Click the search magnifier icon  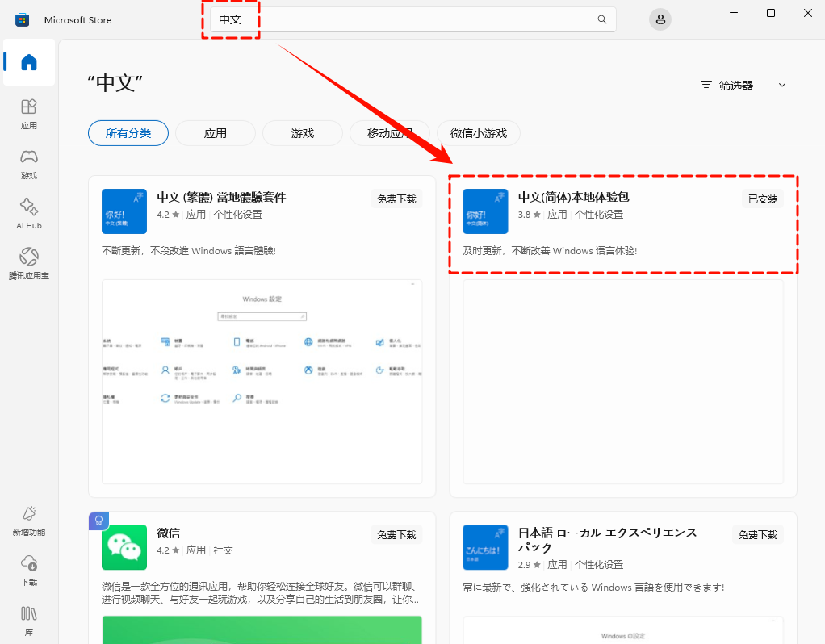[x=601, y=19]
